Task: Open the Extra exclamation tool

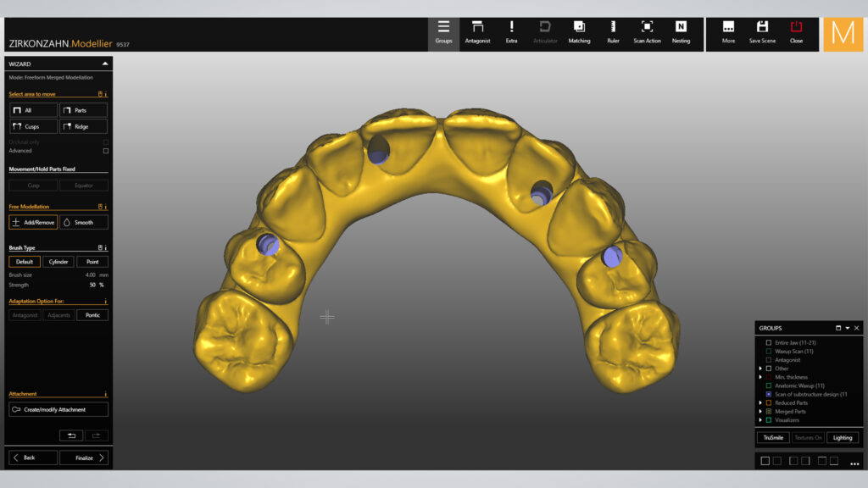Action: click(x=511, y=32)
